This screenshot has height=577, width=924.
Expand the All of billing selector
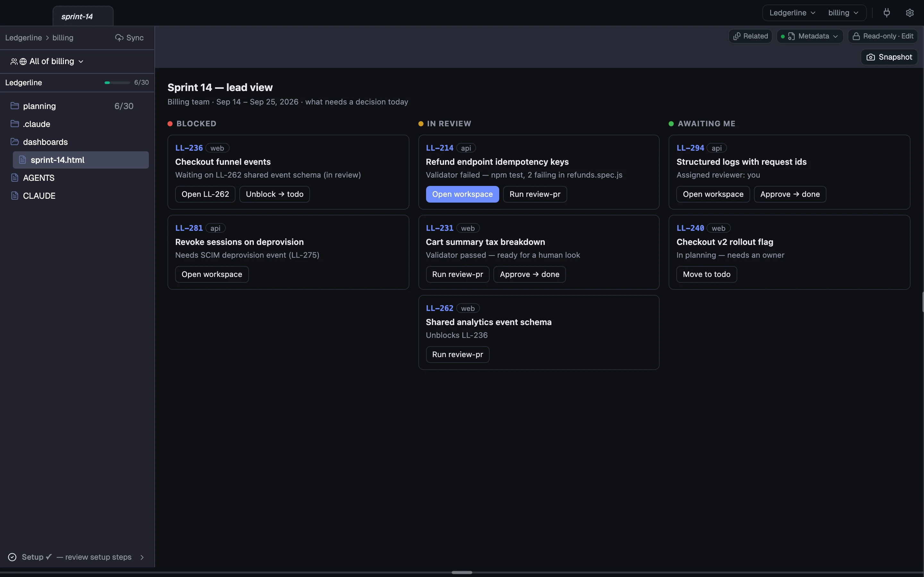pos(47,62)
